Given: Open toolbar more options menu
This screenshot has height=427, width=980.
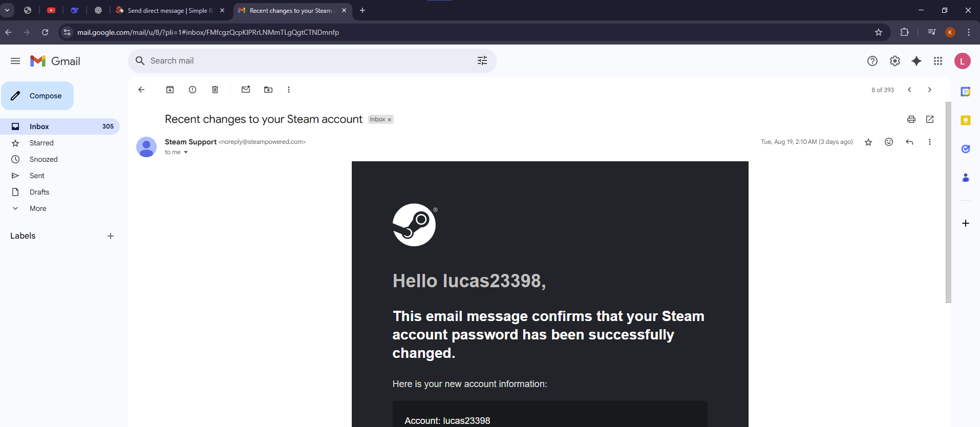Looking at the screenshot, I should (289, 90).
